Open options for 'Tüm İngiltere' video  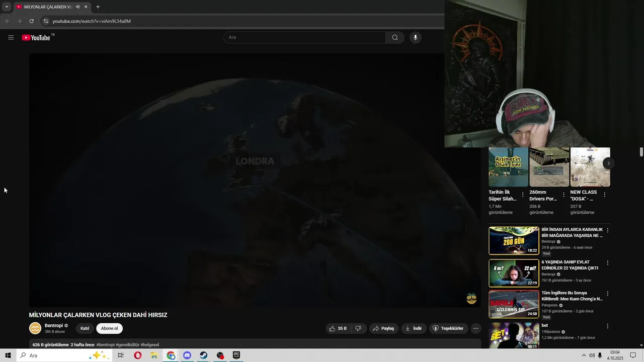[x=607, y=294]
